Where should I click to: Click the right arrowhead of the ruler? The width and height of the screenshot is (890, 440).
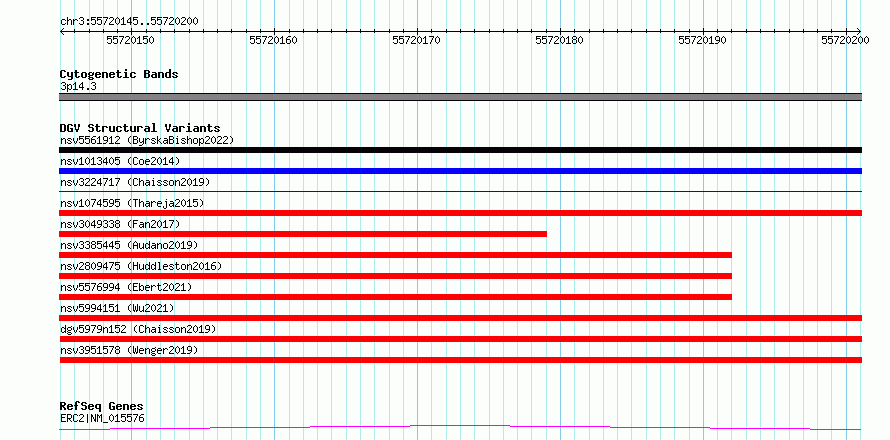click(859, 31)
